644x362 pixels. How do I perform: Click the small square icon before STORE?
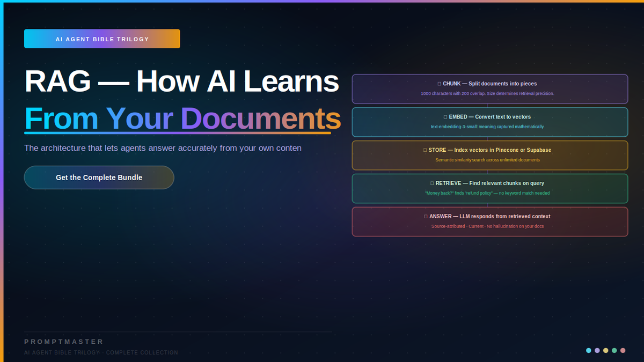425,151
